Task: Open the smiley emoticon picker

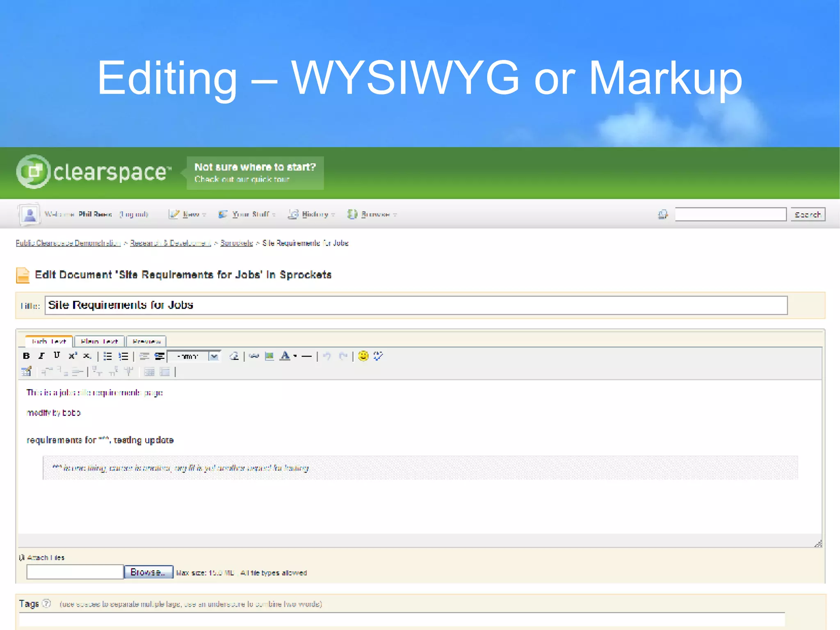Action: click(x=363, y=356)
